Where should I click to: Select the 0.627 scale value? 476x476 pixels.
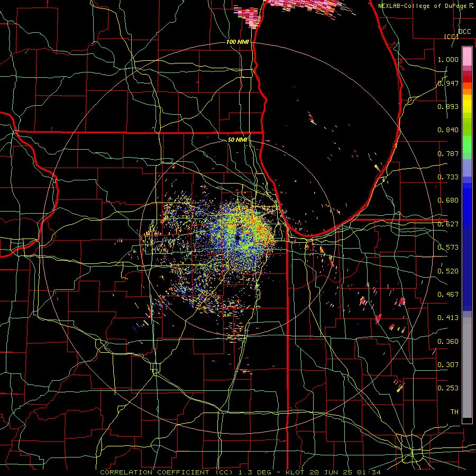coord(448,224)
